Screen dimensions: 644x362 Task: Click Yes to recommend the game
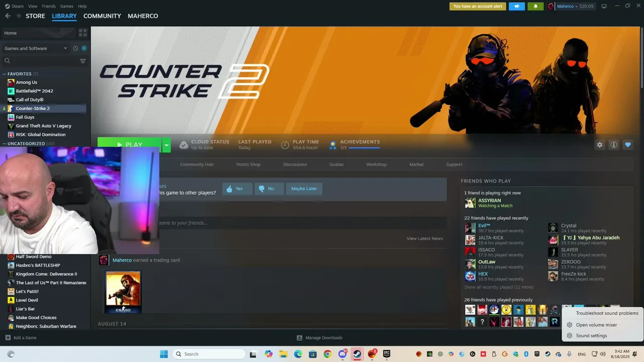[237, 189]
